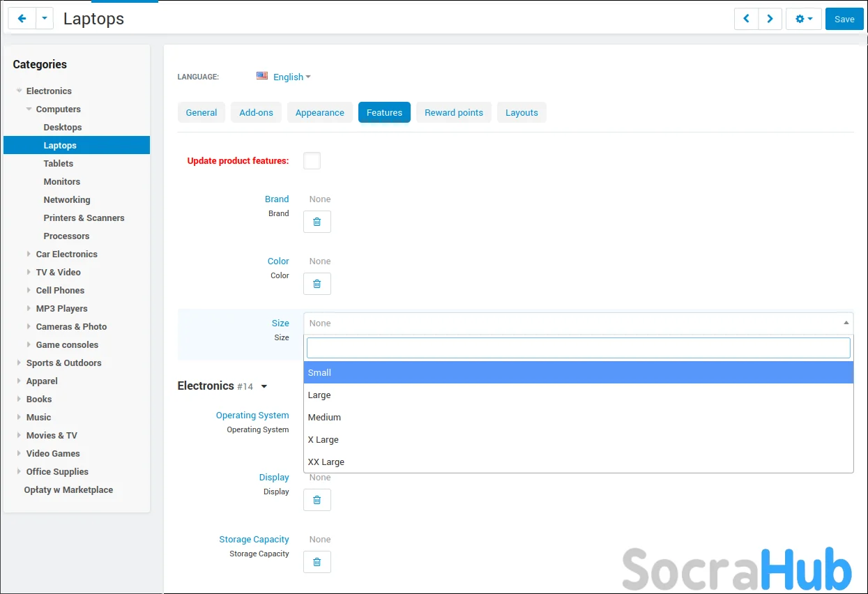Click the Save button
Image resolution: width=868 pixels, height=594 pixels.
coord(844,19)
